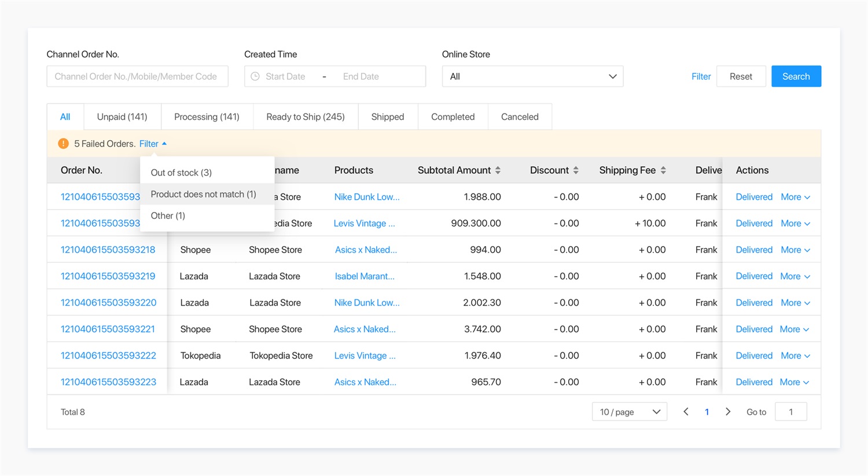Viewport: 868px width, 476px height.
Task: Collapse the Failed Orders Filter dropdown
Action: (x=153, y=144)
